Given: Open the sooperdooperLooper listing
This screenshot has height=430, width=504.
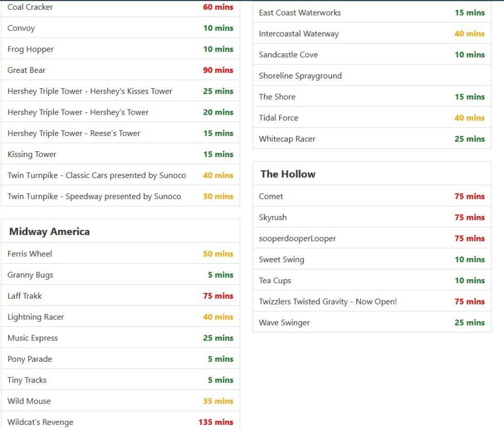Looking at the screenshot, I should pyautogui.click(x=298, y=239).
